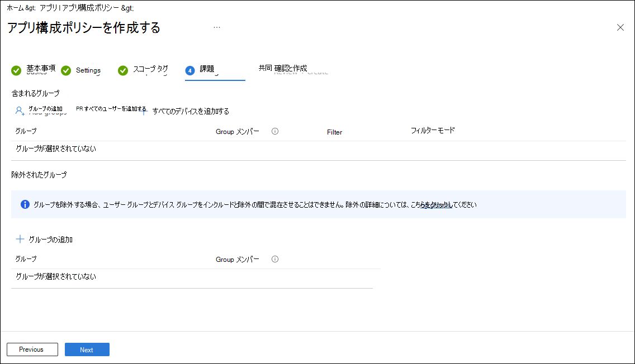635x364 pixels.
Task: Click the ホーム breadcrumb link
Action: 15,8
